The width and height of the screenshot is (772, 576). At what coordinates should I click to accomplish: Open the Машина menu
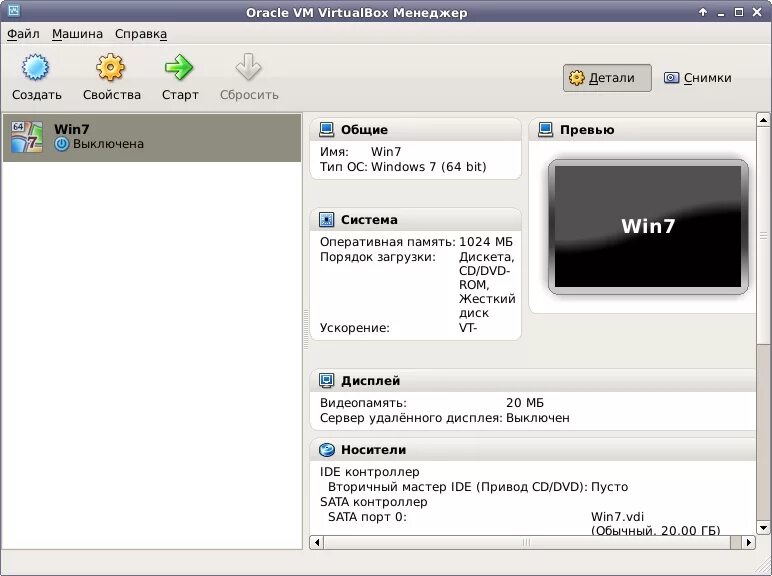[x=77, y=34]
